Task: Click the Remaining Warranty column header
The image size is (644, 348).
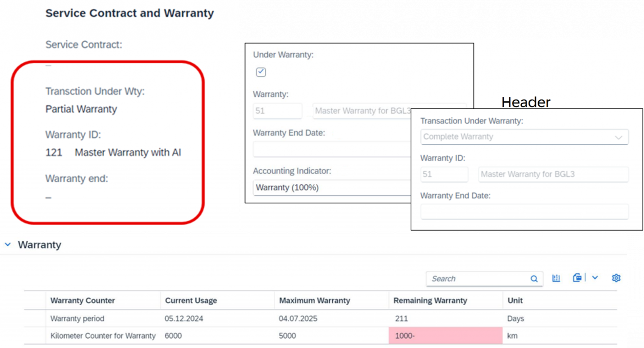Action: (430, 300)
